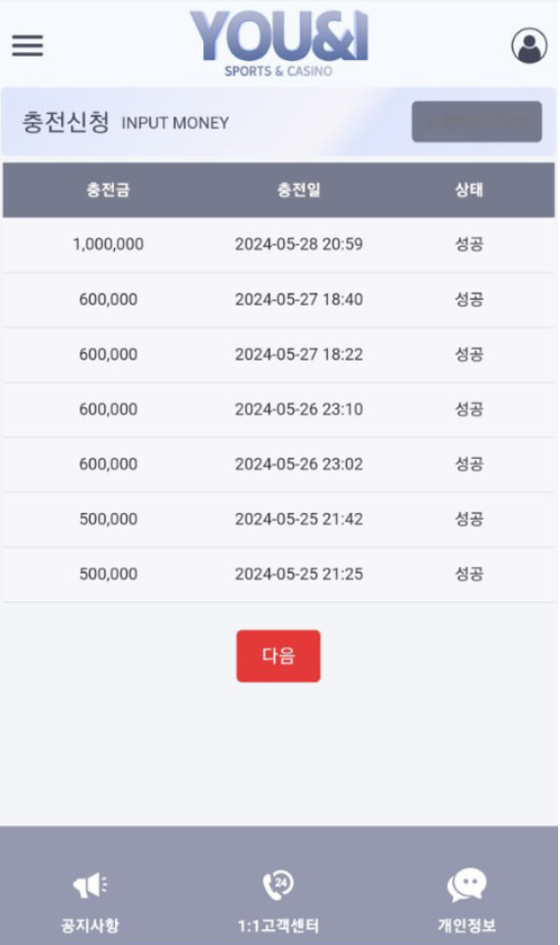Viewport: 560px width, 945px height.
Task: Select the 2024-05-26 23:10 deposit row
Action: tap(278, 410)
